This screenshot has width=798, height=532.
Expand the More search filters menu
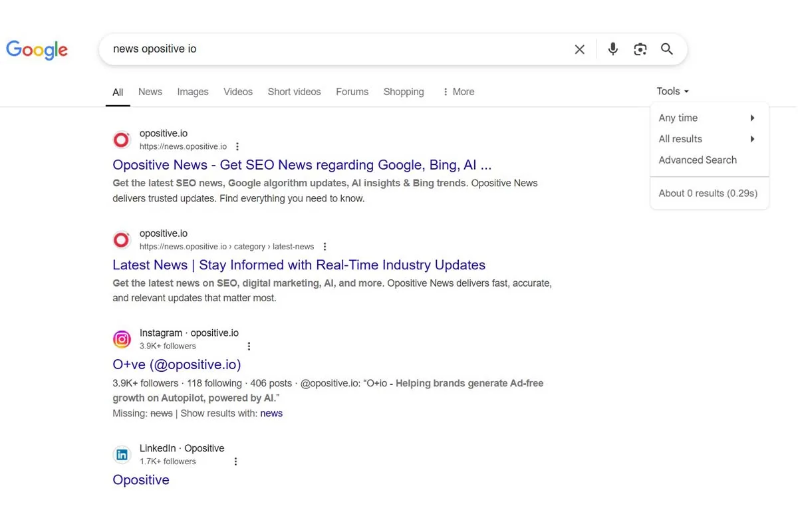pyautogui.click(x=458, y=92)
